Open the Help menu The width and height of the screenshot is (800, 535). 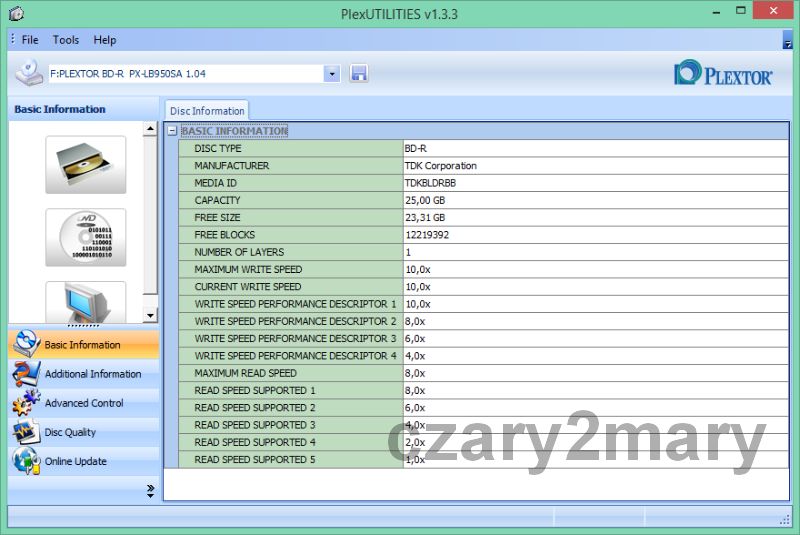(105, 40)
